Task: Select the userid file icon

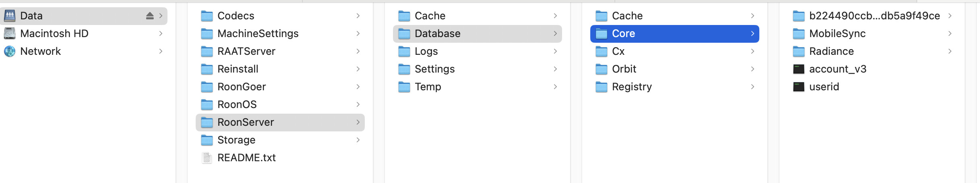Action: coord(798,87)
